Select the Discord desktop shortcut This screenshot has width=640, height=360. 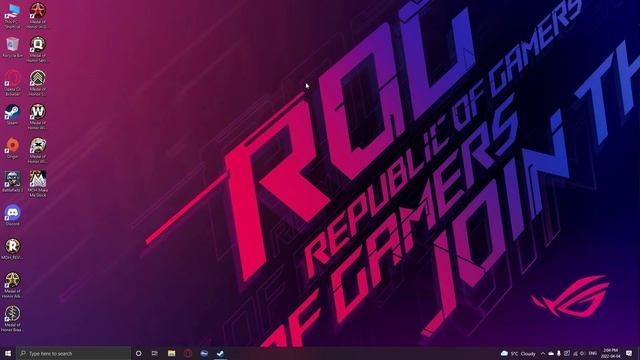pyautogui.click(x=12, y=216)
